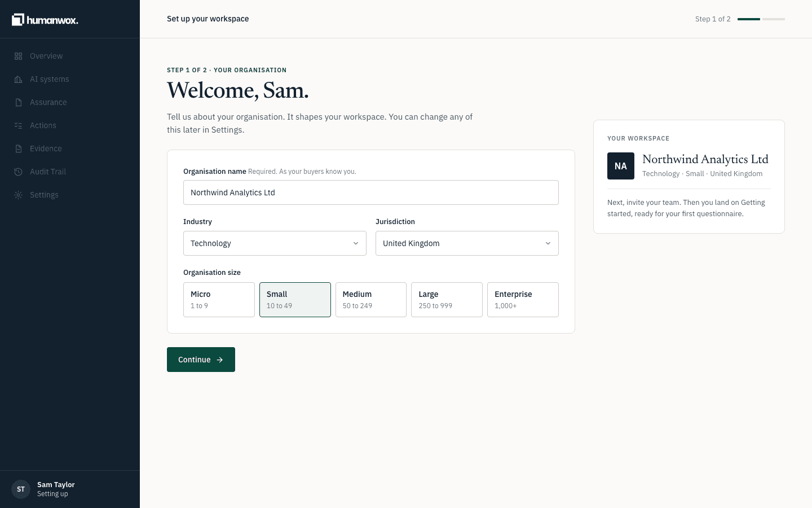
Task: Pick the Enterprise 1,000+ size
Action: 523,300
